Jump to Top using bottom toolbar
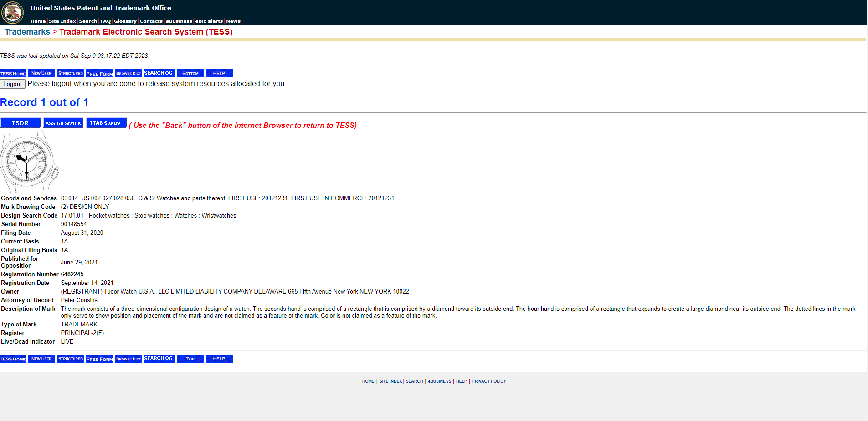Viewport: 868px width, 421px height. [190, 359]
